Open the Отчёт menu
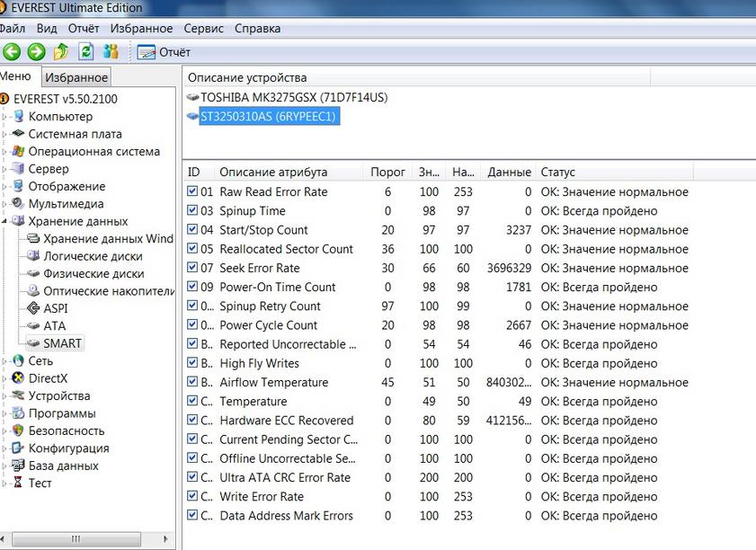The height and width of the screenshot is (550, 756). (x=84, y=29)
